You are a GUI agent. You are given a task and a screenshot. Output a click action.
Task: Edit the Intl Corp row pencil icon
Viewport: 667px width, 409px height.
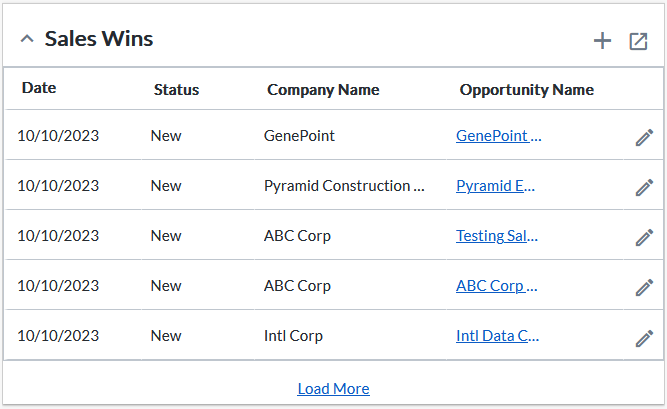click(x=644, y=338)
